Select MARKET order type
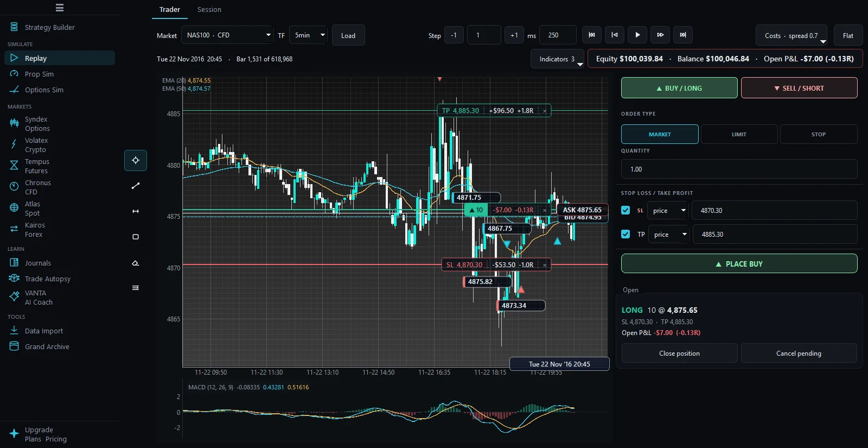This screenshot has width=868, height=448. (660, 134)
